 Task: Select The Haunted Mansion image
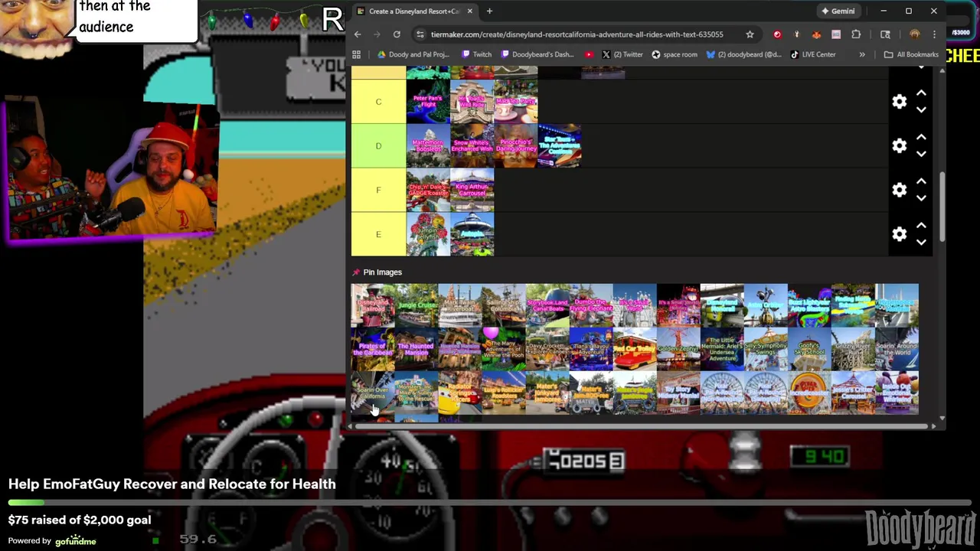click(416, 349)
